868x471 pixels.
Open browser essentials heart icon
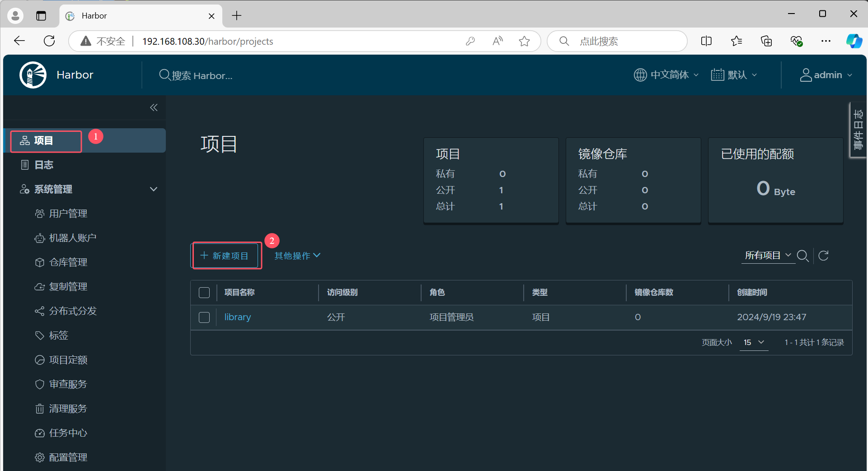pyautogui.click(x=796, y=41)
